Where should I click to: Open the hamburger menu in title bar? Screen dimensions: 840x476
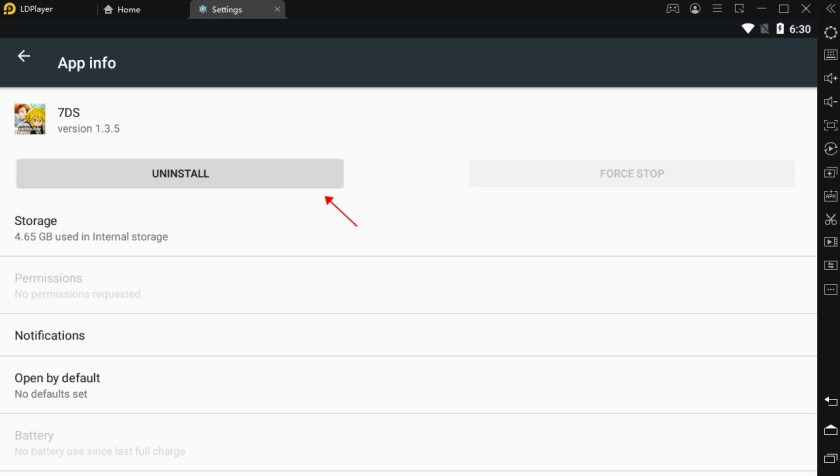coord(717,9)
